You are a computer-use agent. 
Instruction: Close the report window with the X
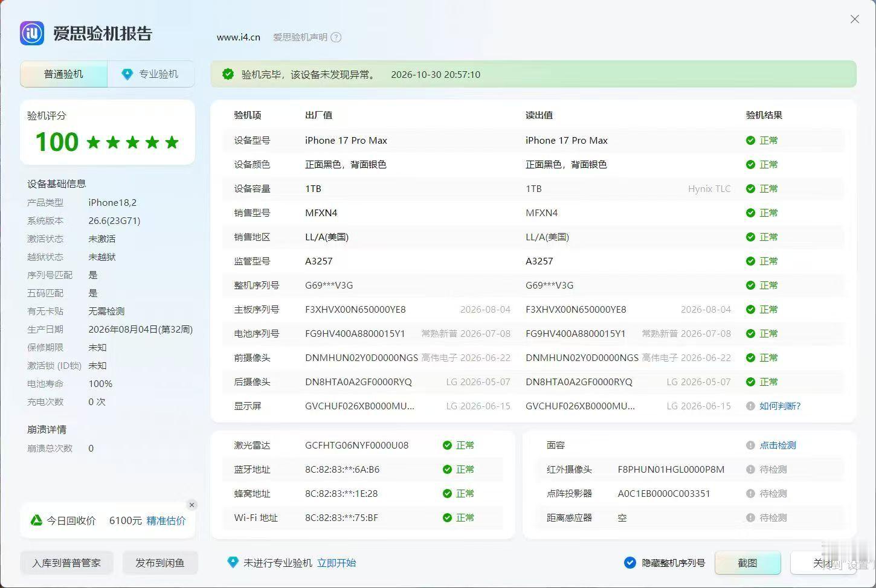point(855,19)
